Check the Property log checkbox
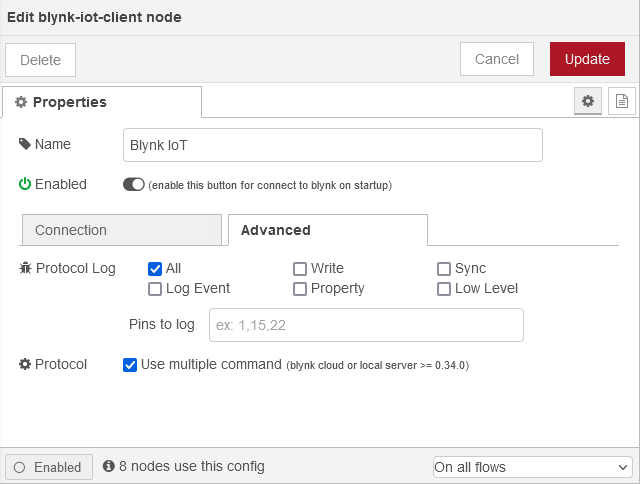This screenshot has height=484, width=640. pyautogui.click(x=300, y=289)
